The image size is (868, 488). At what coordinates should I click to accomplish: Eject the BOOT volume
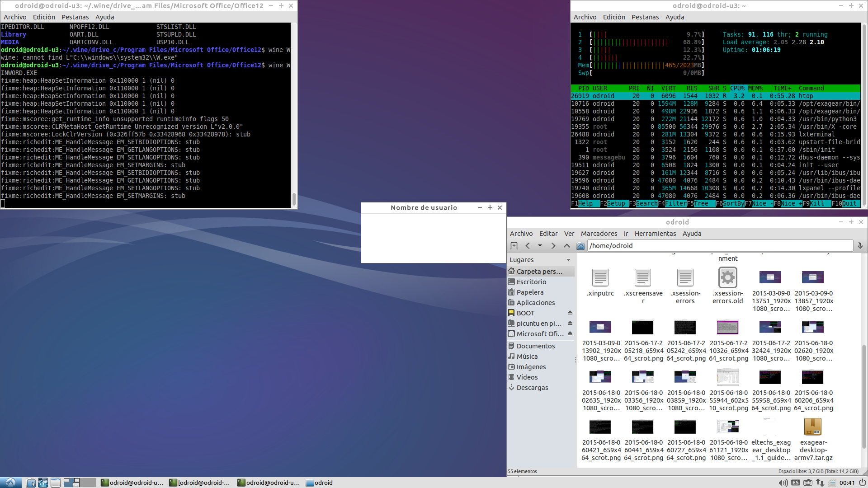[x=570, y=313]
